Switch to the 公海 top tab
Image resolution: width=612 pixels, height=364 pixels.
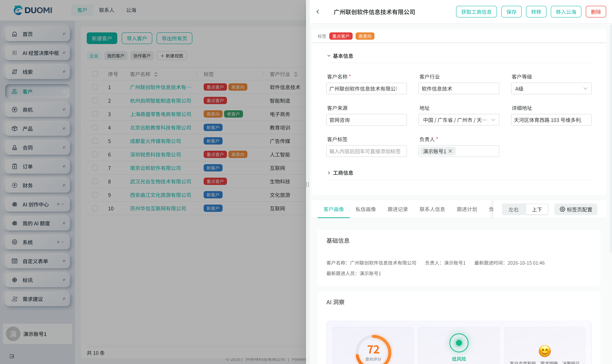click(x=131, y=10)
